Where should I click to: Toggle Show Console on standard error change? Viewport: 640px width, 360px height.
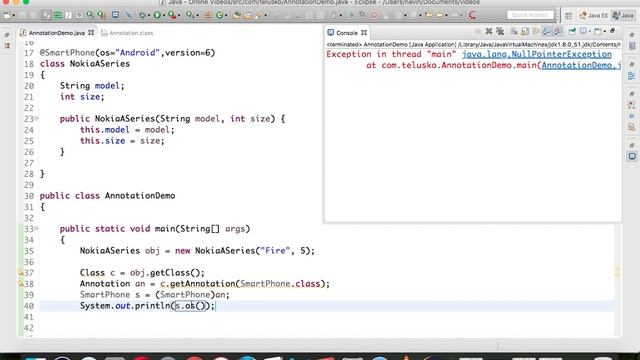[558, 31]
